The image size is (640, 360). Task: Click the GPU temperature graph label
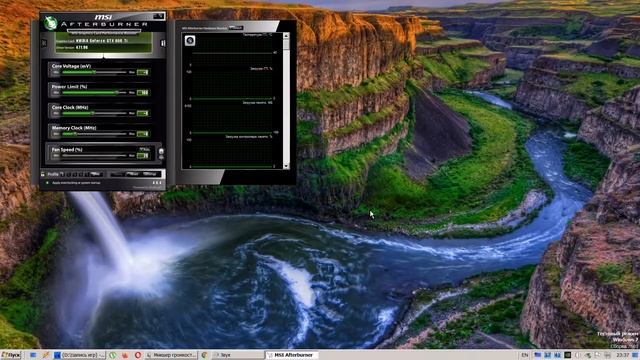click(x=258, y=35)
